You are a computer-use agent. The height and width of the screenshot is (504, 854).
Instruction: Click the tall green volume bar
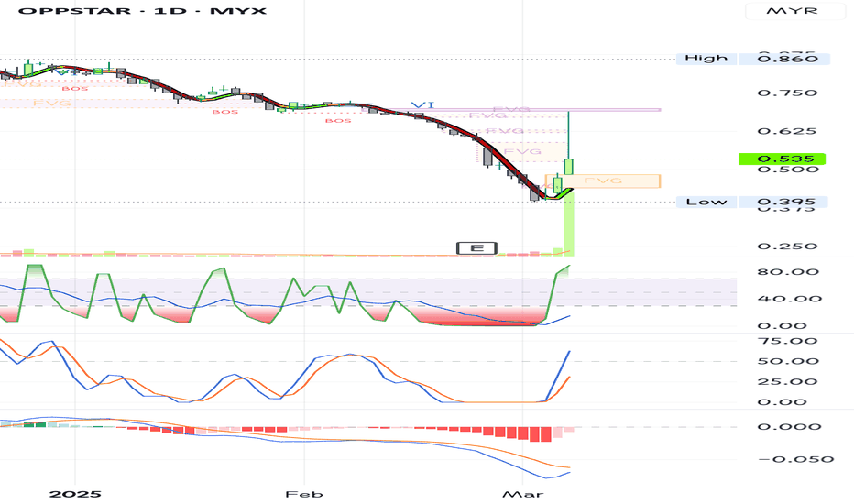(x=569, y=225)
